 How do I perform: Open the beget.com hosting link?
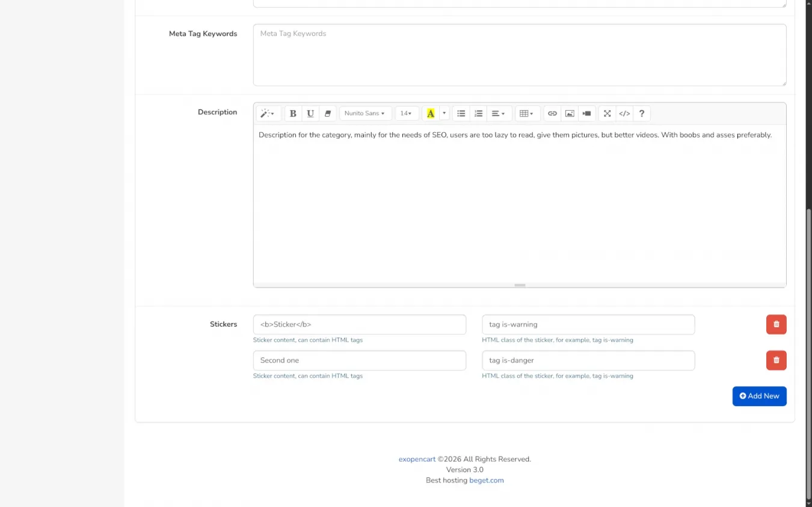[x=486, y=481]
